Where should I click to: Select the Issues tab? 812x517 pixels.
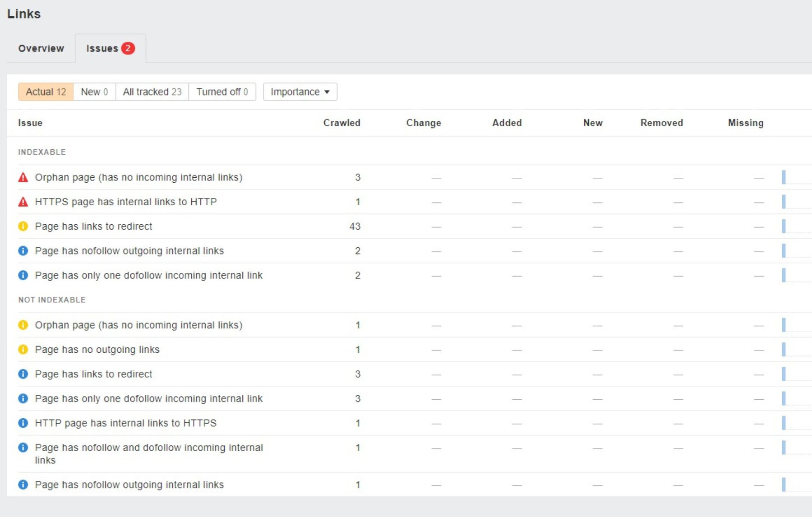coord(110,48)
